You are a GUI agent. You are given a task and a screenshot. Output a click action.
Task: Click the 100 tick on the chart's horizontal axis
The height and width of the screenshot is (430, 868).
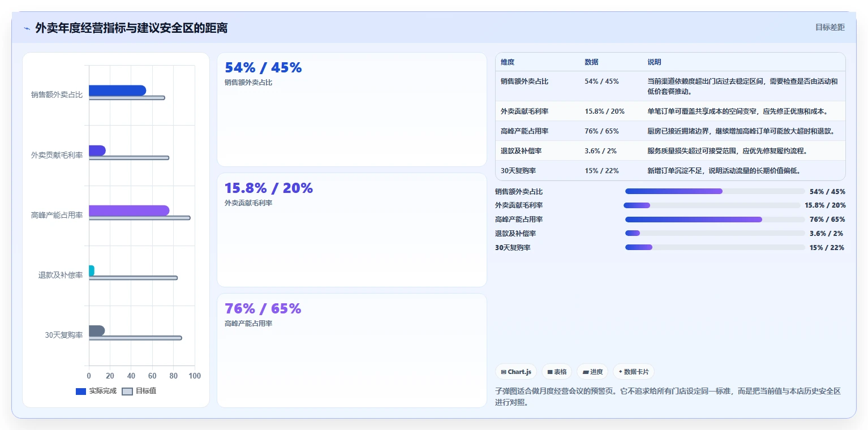pos(195,376)
